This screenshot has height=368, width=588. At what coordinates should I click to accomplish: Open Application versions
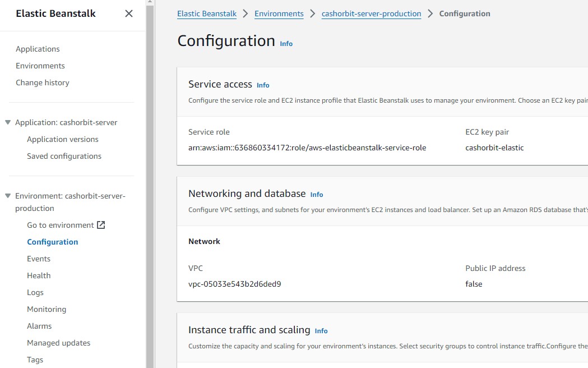click(x=63, y=139)
